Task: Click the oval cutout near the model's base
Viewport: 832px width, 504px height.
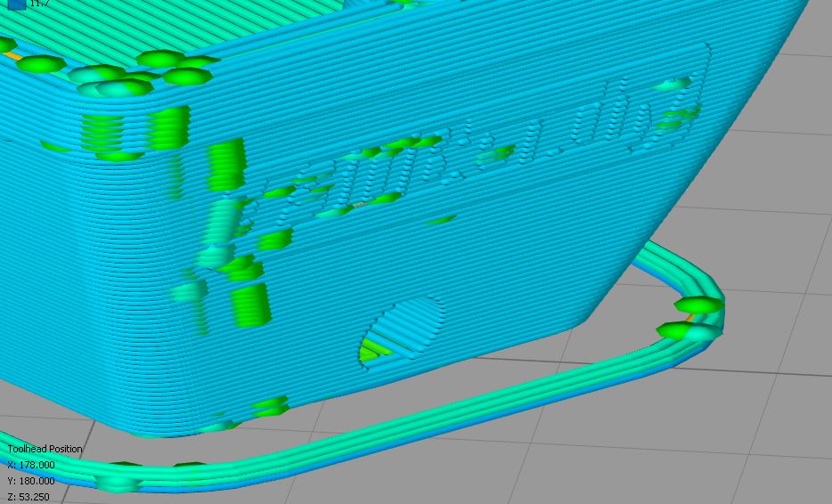Action: coord(401,331)
